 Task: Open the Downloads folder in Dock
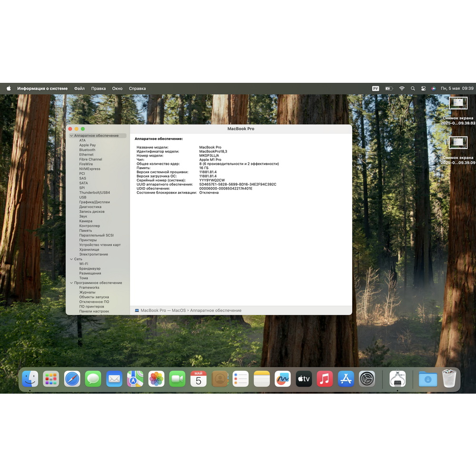point(428,379)
